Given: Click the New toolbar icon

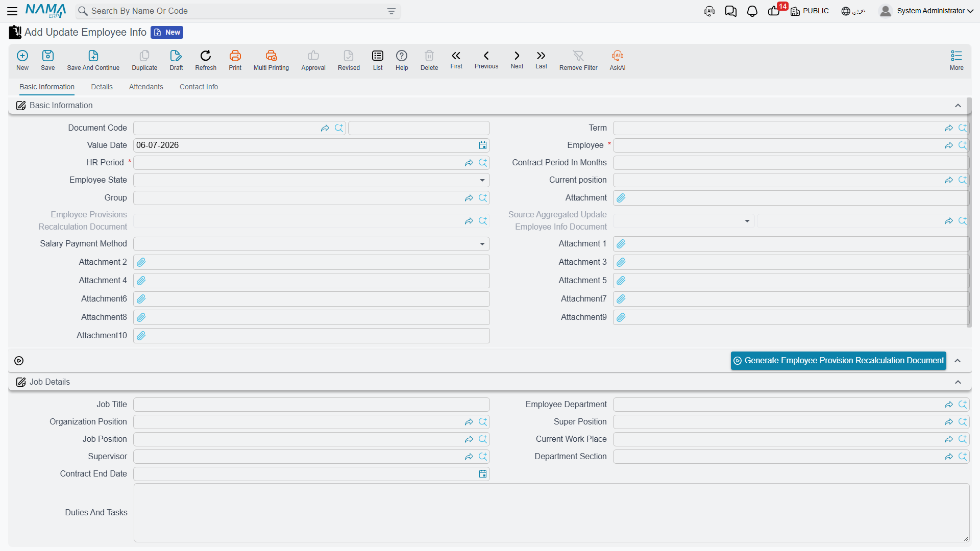Looking at the screenshot, I should pos(22,60).
